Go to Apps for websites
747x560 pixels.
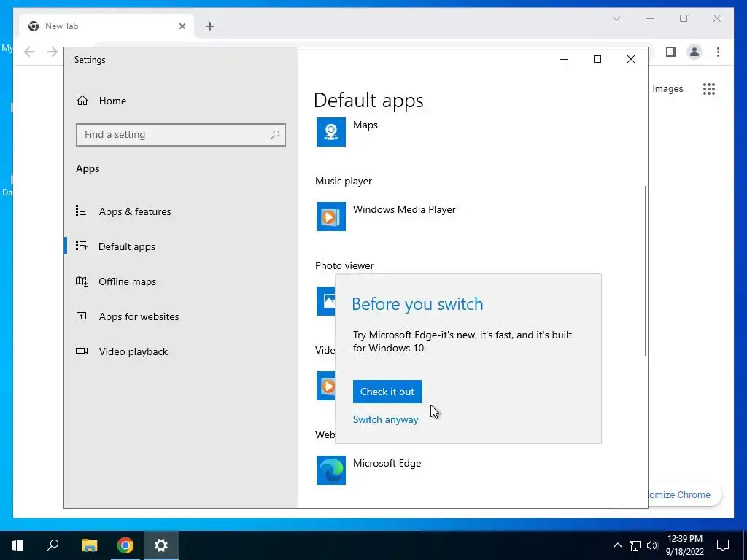(x=139, y=316)
